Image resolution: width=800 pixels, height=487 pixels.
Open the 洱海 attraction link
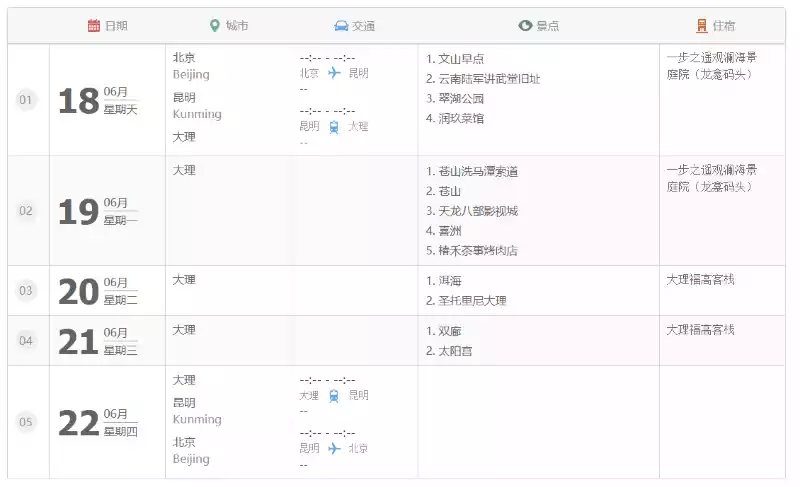click(x=450, y=281)
